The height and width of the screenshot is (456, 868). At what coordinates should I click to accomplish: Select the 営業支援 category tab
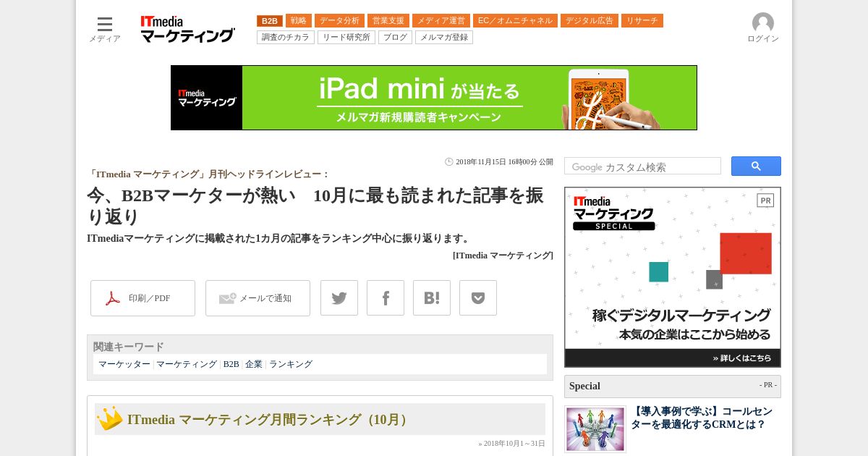coord(388,21)
